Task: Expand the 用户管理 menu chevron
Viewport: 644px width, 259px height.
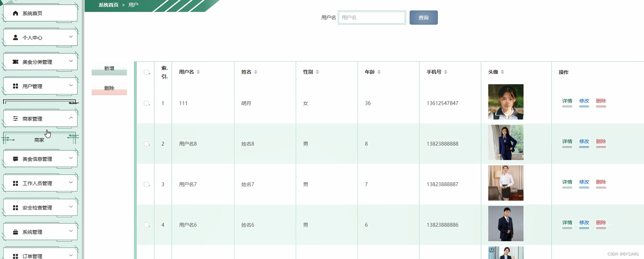Action: [x=71, y=85]
